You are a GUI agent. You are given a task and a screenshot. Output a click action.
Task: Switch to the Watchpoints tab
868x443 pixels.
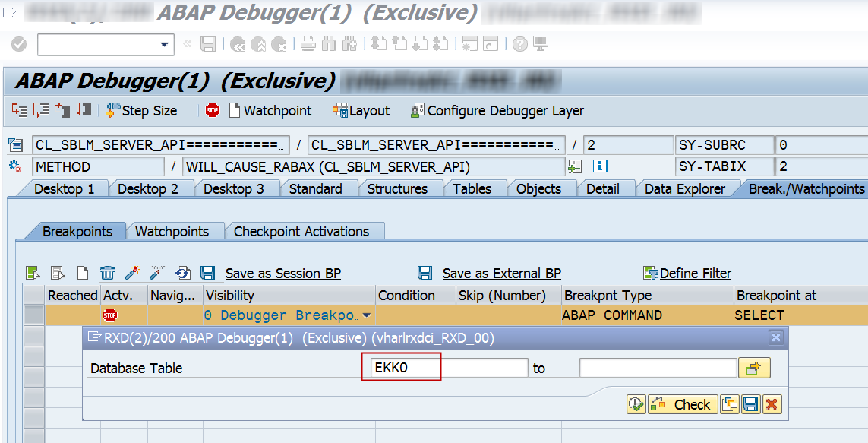174,230
